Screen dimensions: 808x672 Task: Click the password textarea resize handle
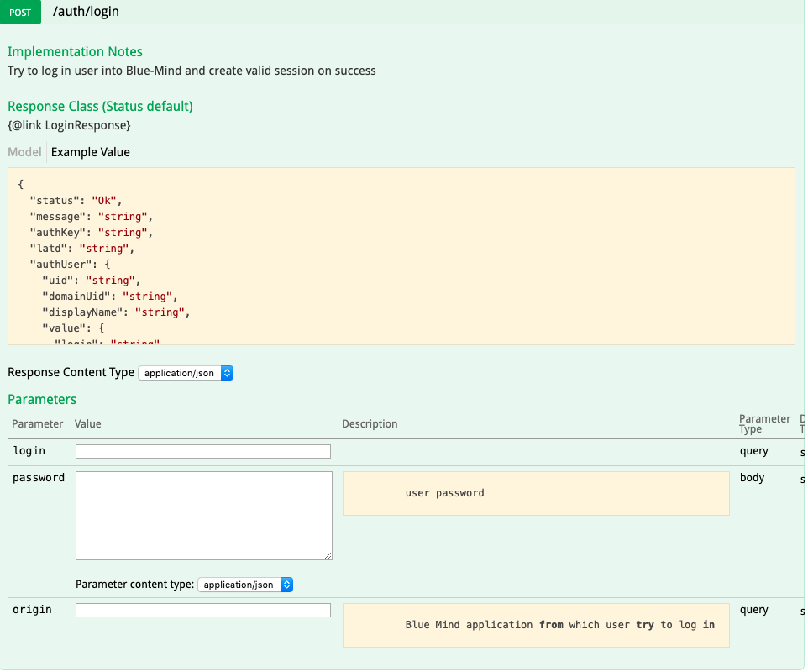pos(328,555)
